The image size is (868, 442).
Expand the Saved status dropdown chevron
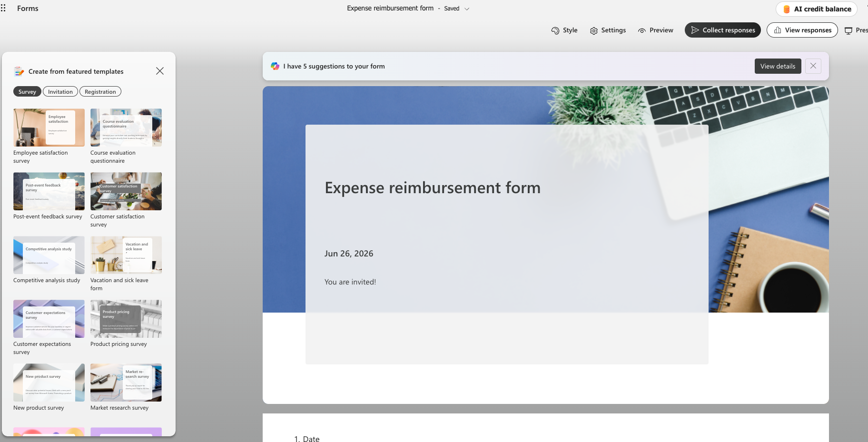(467, 9)
